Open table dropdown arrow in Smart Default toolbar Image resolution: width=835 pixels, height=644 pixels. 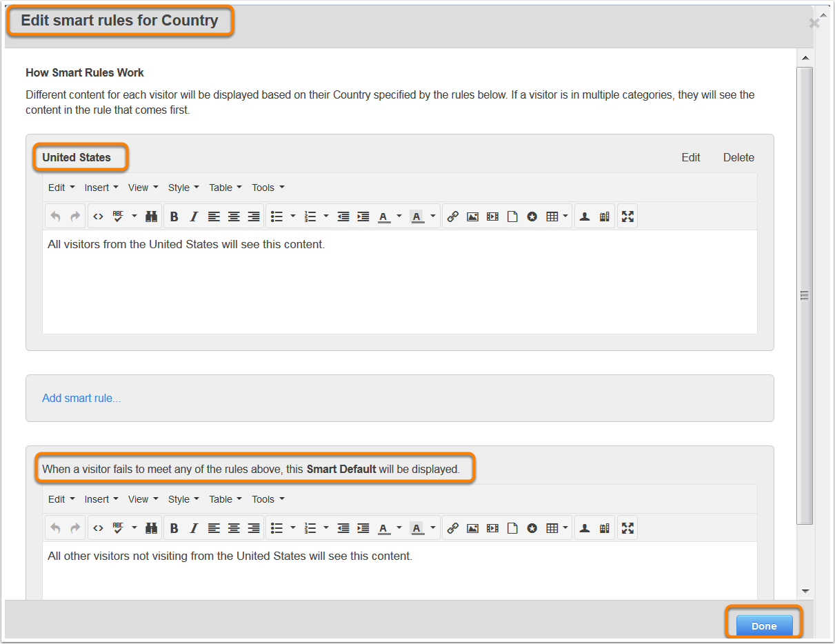(x=565, y=528)
